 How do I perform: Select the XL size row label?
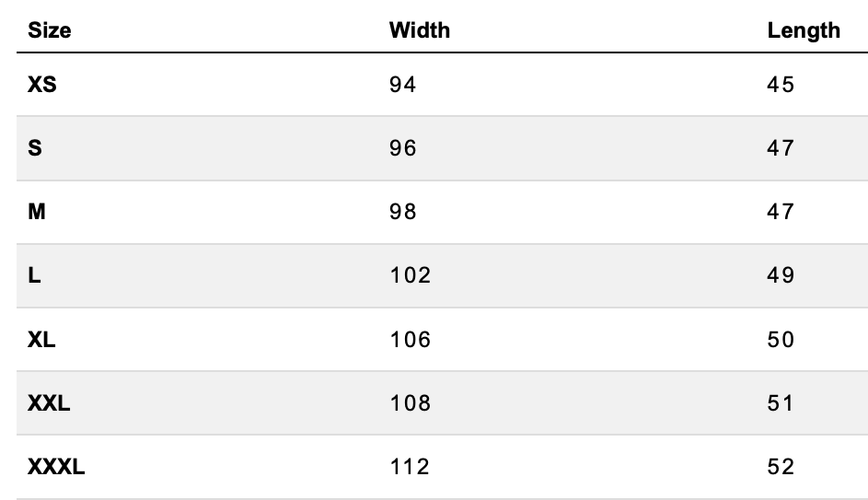point(42,340)
